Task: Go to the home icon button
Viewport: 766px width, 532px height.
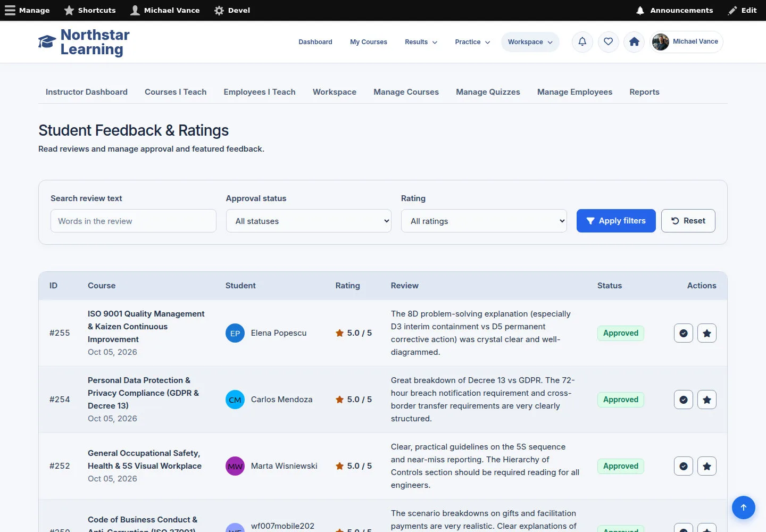Action: tap(634, 41)
